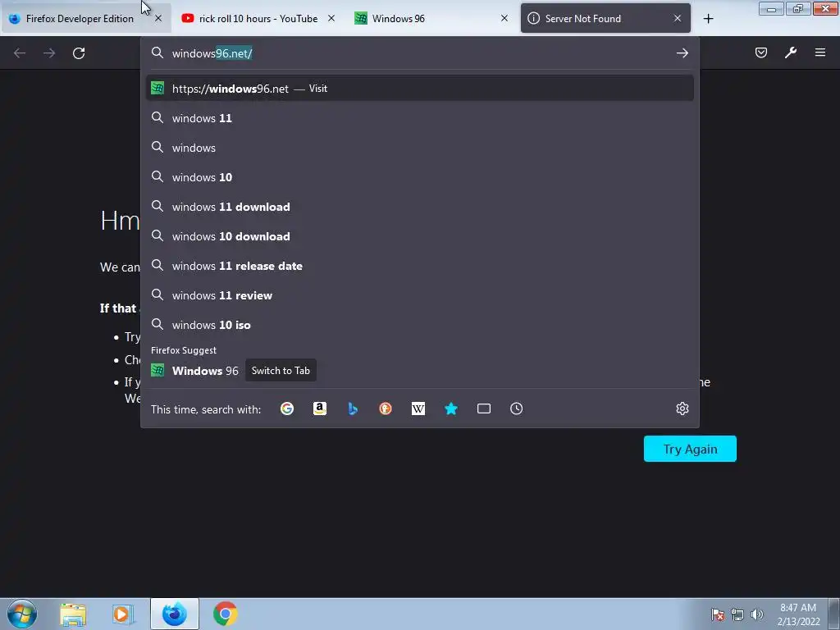Click Show desktop at the taskbar's end
This screenshot has height=630, width=840.
click(x=834, y=614)
